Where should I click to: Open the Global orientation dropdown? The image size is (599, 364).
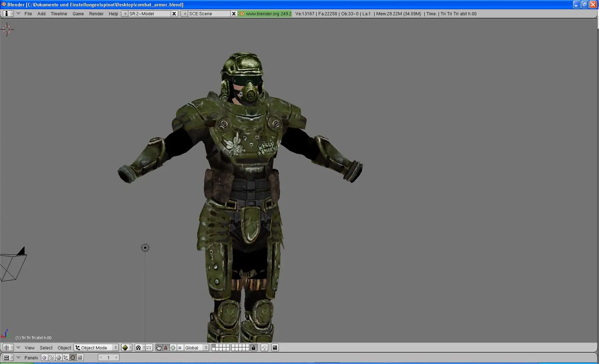click(196, 348)
